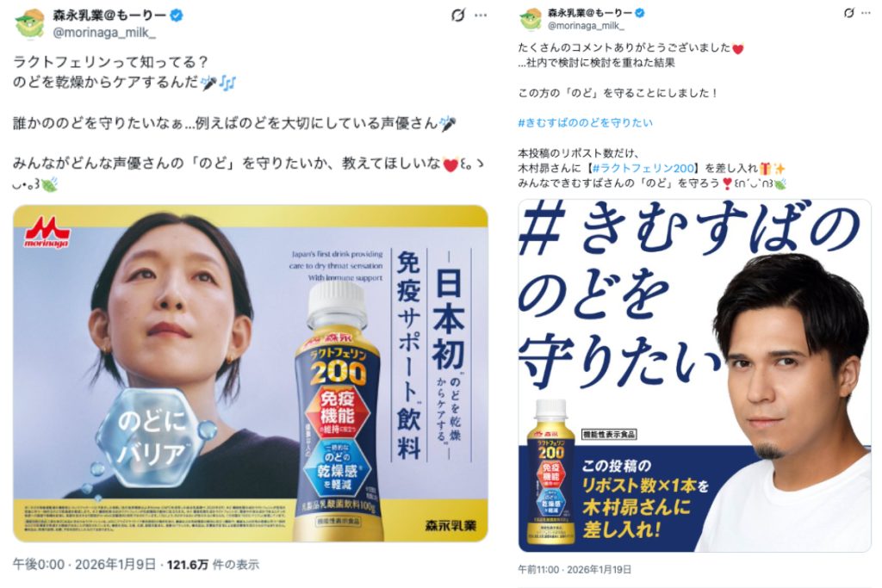
Task: Click the Grok icon on left tweet
Action: coord(458,15)
